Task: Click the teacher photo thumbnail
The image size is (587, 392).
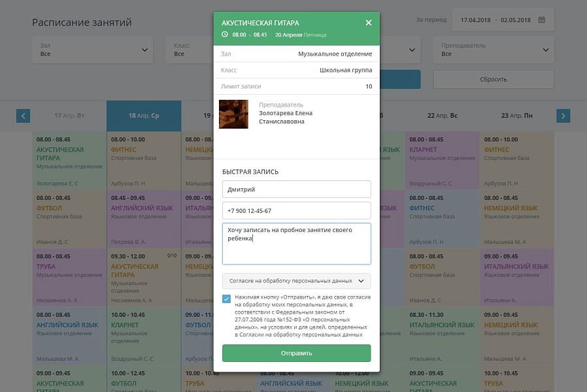Action: [x=233, y=114]
